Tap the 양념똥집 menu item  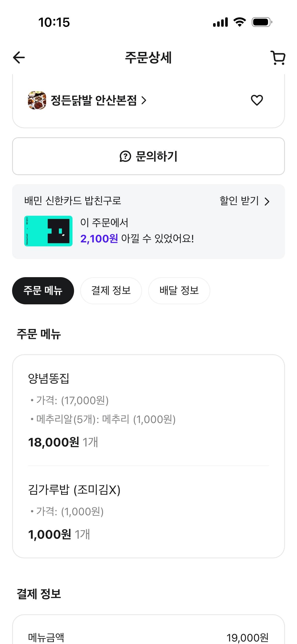tap(49, 378)
